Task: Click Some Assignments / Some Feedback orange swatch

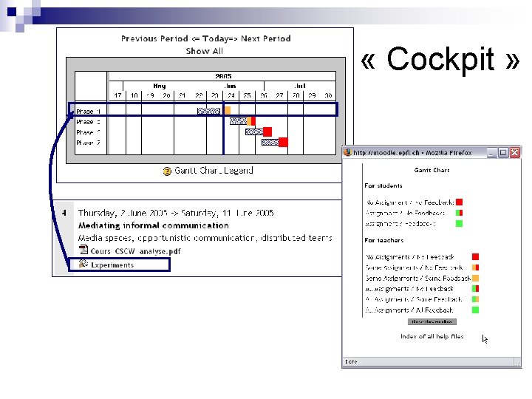Action: pos(475,279)
